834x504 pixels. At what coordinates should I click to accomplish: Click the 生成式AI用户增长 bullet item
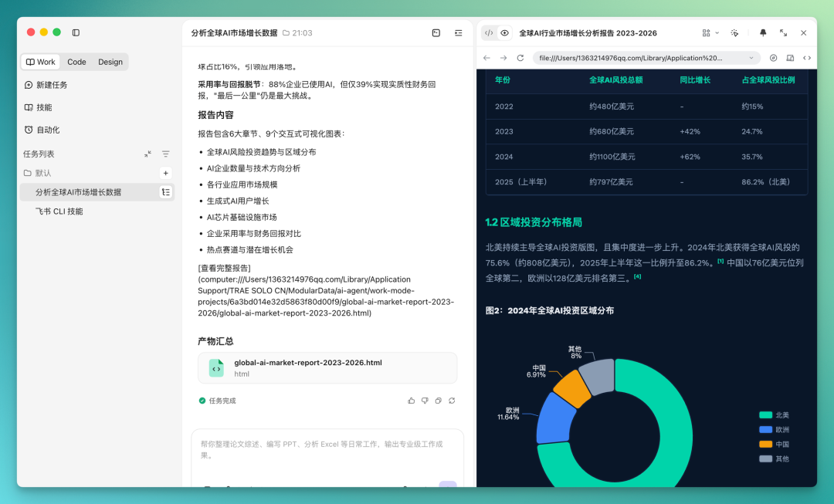(x=238, y=201)
